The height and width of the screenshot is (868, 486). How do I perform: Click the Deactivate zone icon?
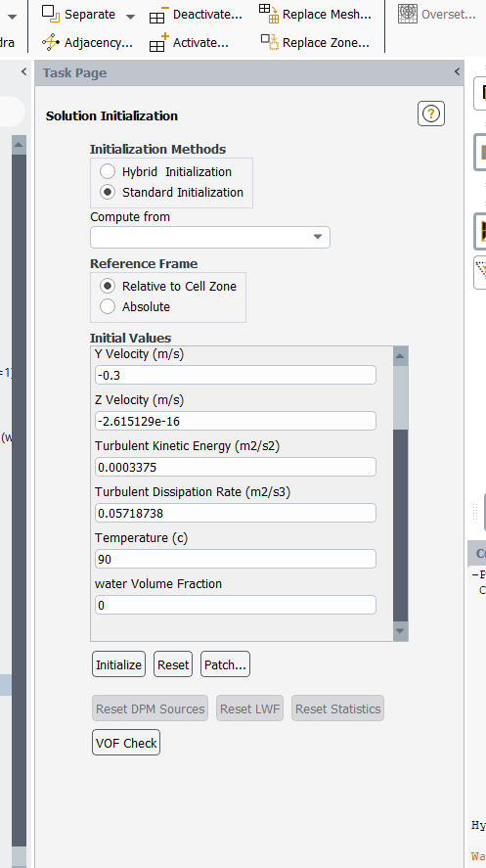[158, 15]
